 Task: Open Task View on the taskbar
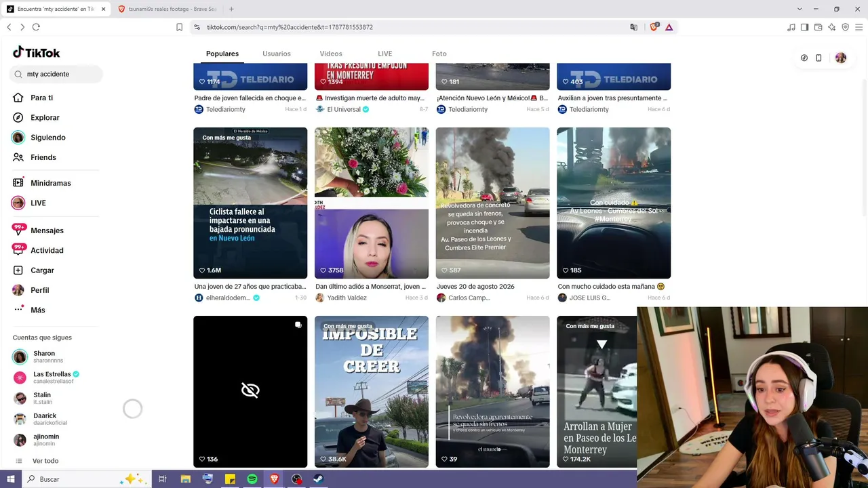pyautogui.click(x=163, y=479)
